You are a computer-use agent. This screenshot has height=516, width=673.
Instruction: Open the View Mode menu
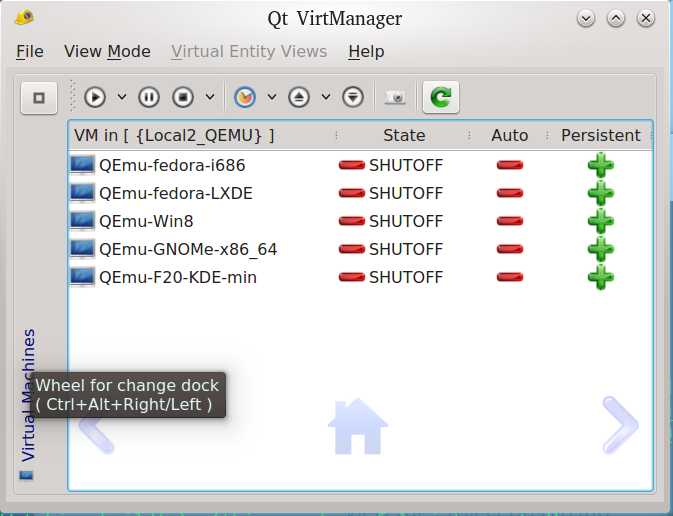[x=107, y=52]
